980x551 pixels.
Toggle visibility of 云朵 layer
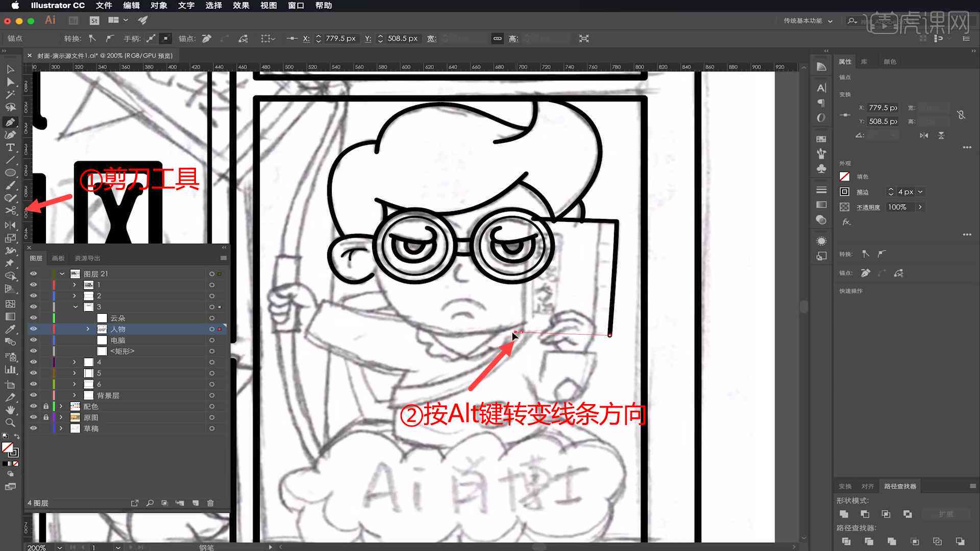tap(33, 317)
